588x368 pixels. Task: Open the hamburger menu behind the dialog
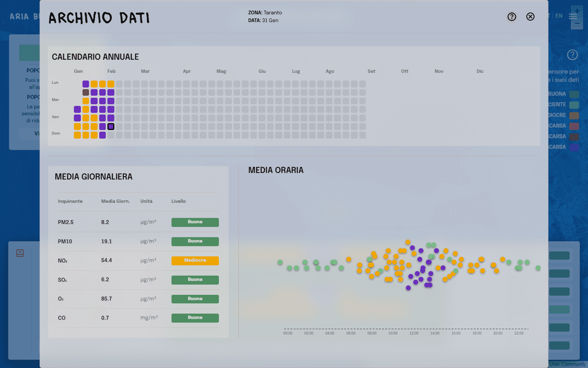point(573,16)
